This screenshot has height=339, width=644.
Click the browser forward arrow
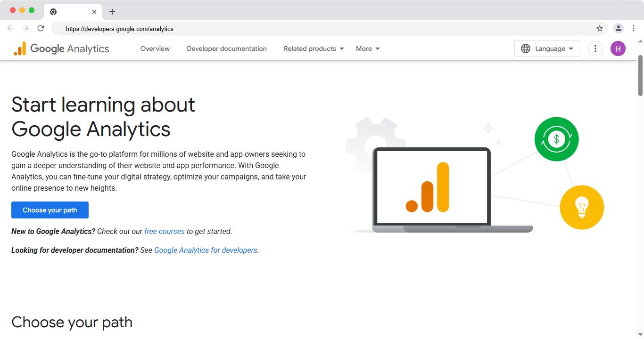coord(25,28)
